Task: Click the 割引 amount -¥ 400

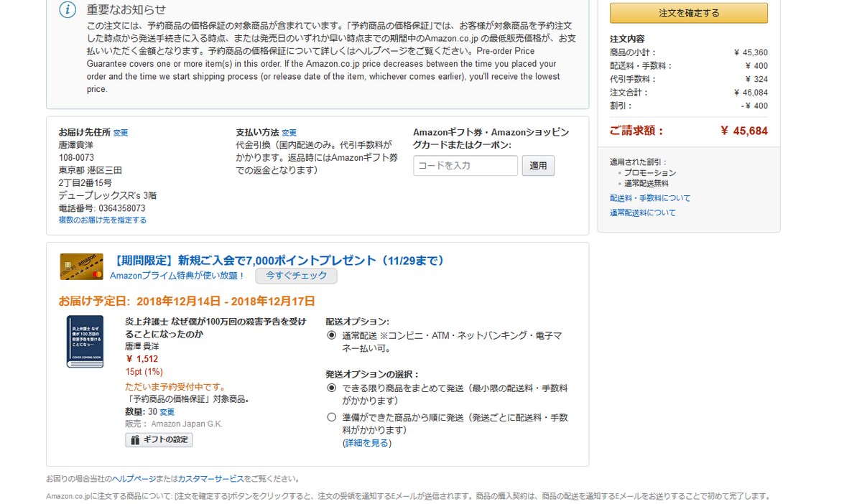Action: coord(754,106)
